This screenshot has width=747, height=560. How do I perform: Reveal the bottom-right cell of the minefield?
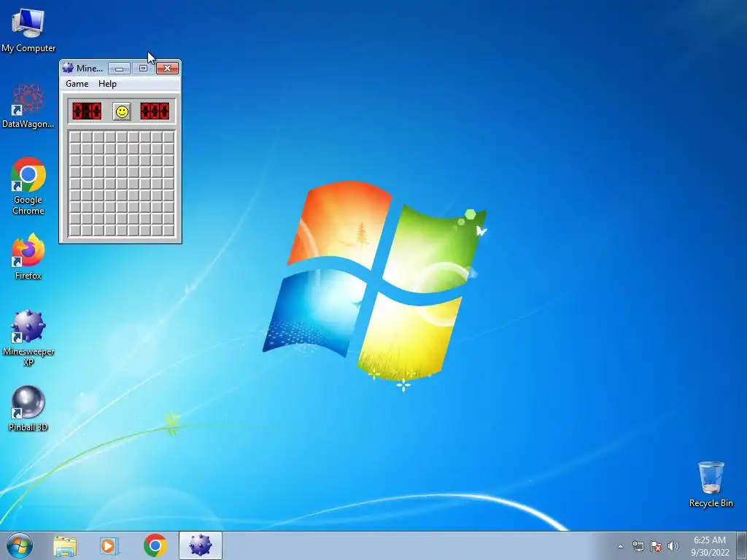click(x=169, y=230)
